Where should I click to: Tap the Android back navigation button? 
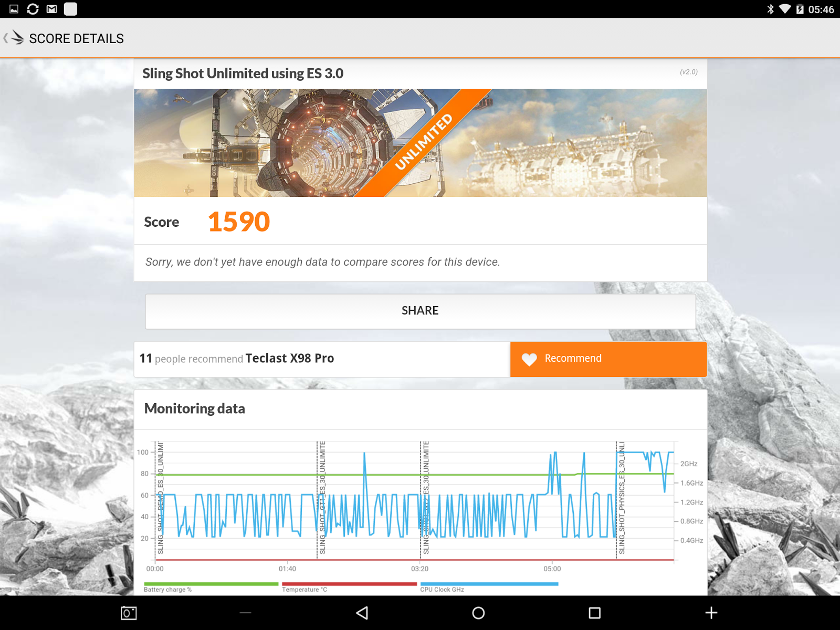pos(362,613)
